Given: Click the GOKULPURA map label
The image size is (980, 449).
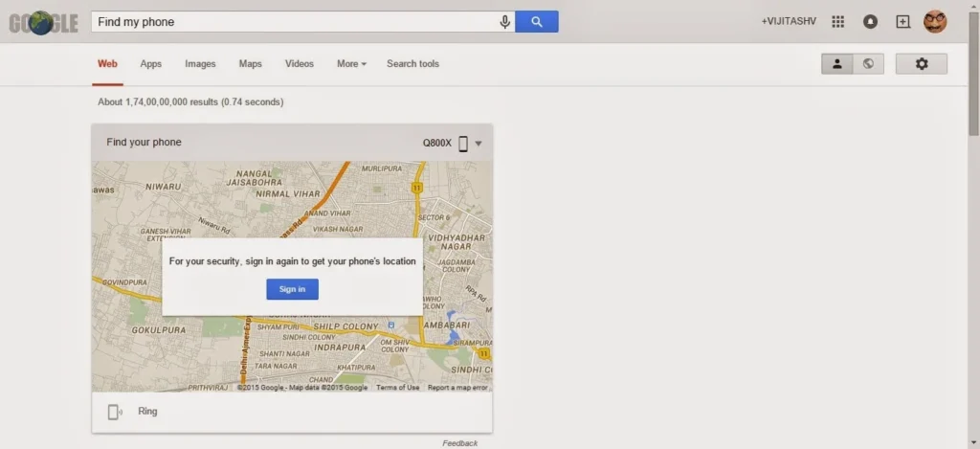Looking at the screenshot, I should click(x=158, y=329).
